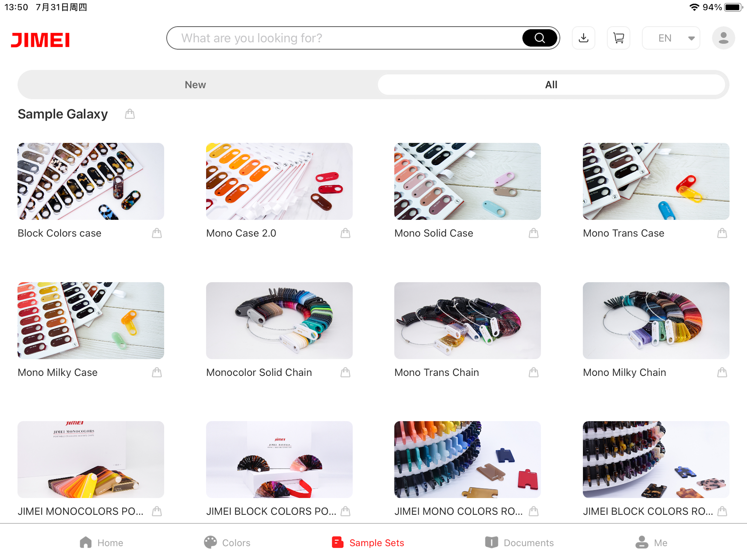Open Mono Milky Case thumbnail
This screenshot has width=747, height=560.
(91, 320)
